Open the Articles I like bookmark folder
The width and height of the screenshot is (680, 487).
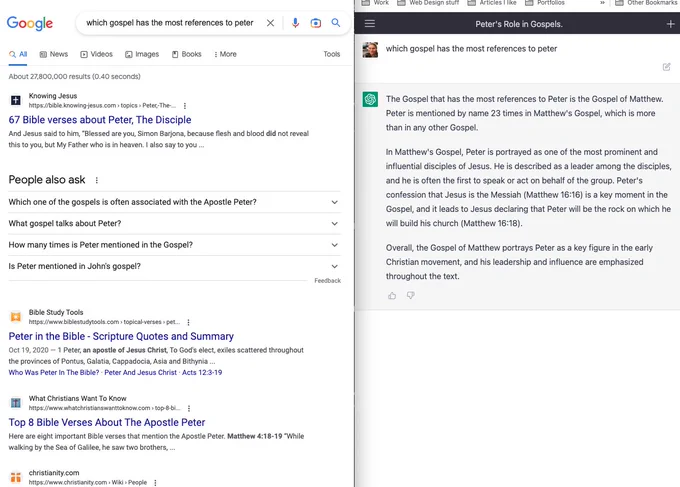pos(492,3)
